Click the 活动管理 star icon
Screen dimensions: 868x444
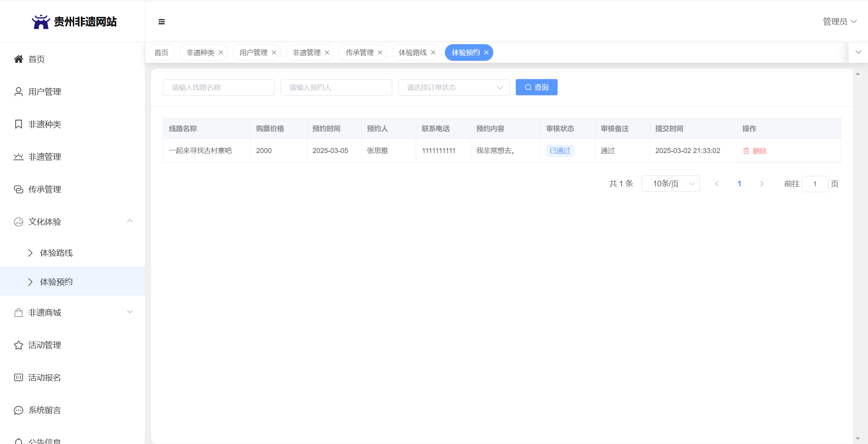coord(18,345)
